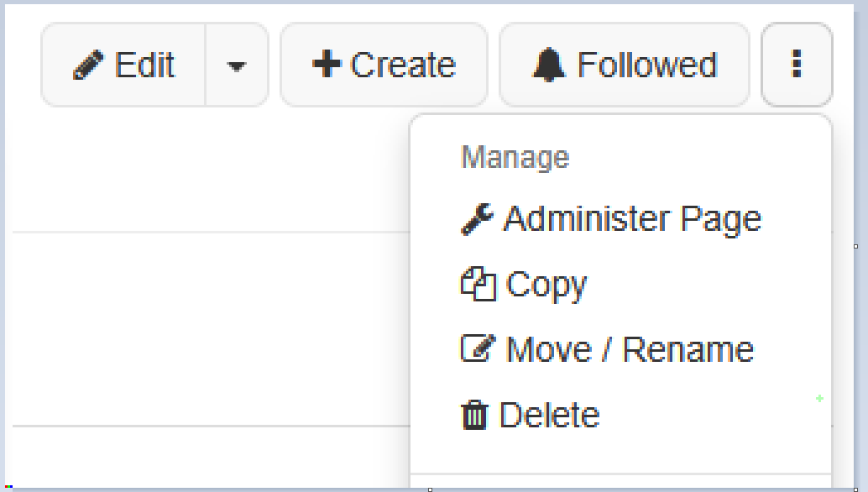
Task: Click the wrench icon for Administer Page
Action: click(477, 219)
